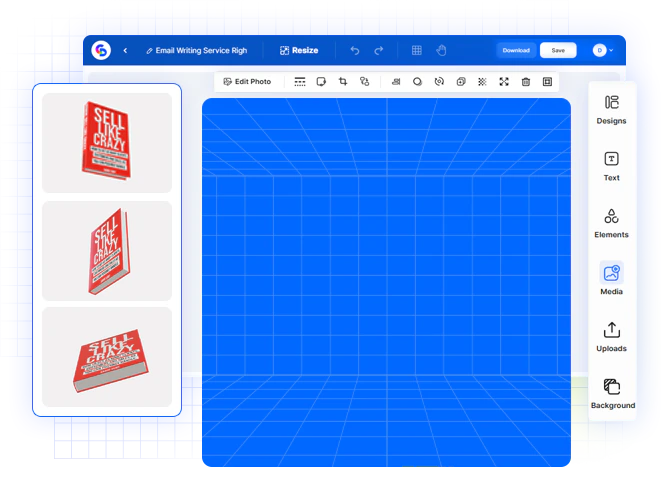Click the position layout icon
Viewport: 661px width, 490px height.
(x=547, y=81)
